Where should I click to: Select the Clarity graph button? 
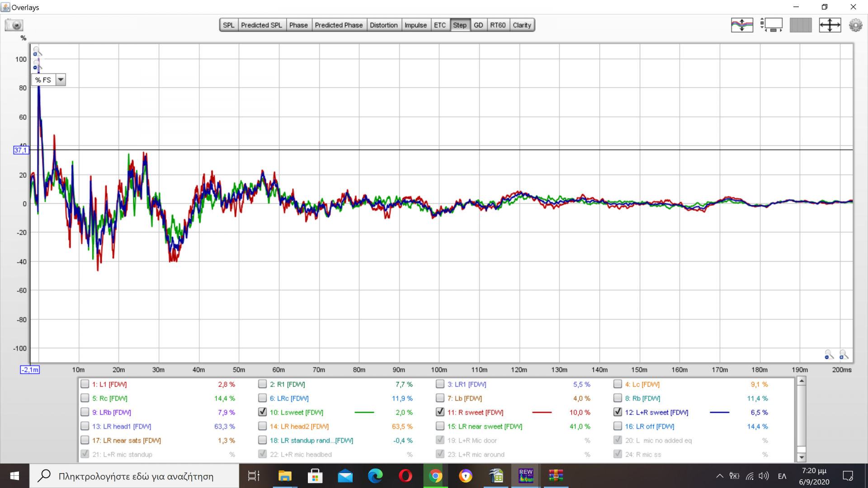tap(522, 25)
